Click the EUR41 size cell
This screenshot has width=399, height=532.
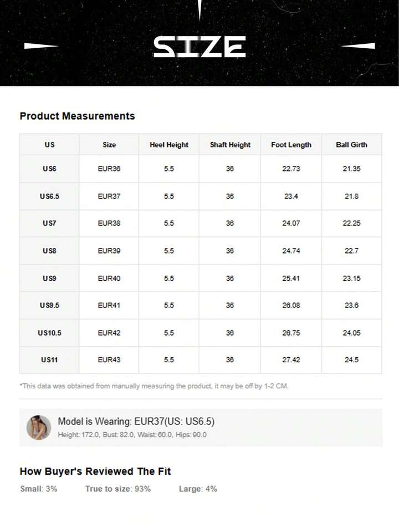[109, 305]
